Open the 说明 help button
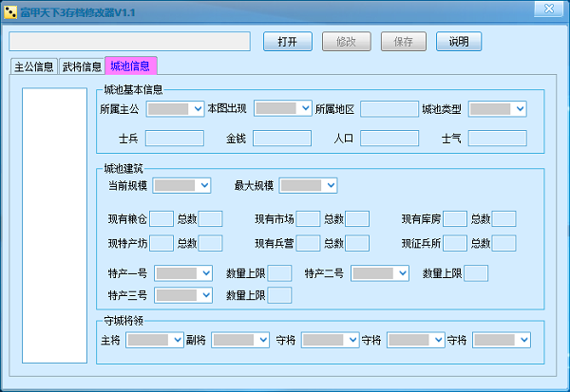 (x=459, y=42)
